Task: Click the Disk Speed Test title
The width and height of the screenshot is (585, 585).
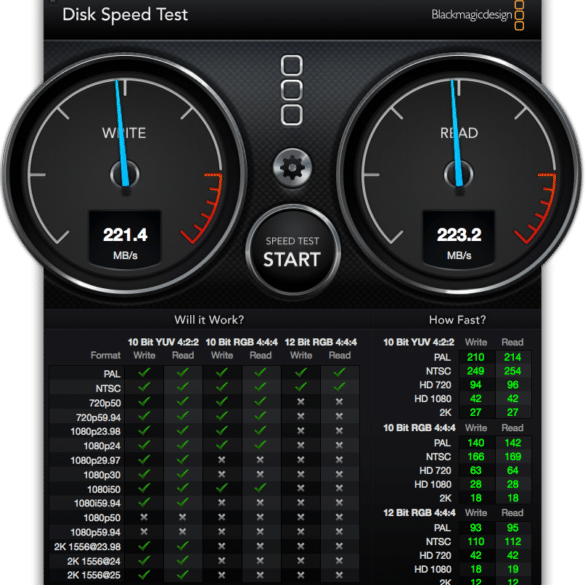Action: 125,15
